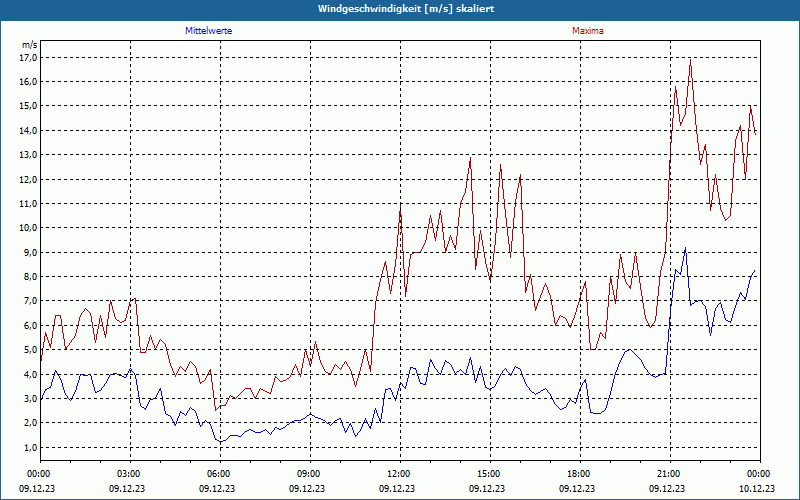Image resolution: width=800 pixels, height=500 pixels.
Task: Click the m/s unit label above the y-axis
Action: 29,45
